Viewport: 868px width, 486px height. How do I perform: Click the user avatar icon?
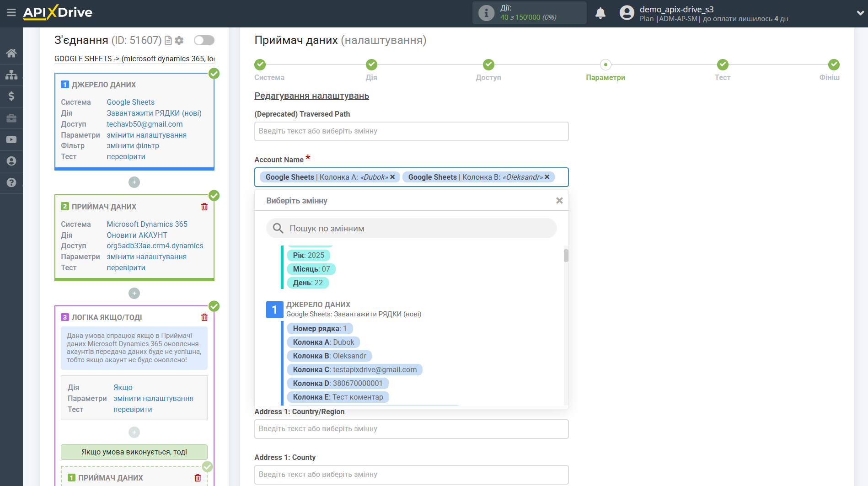[627, 13]
